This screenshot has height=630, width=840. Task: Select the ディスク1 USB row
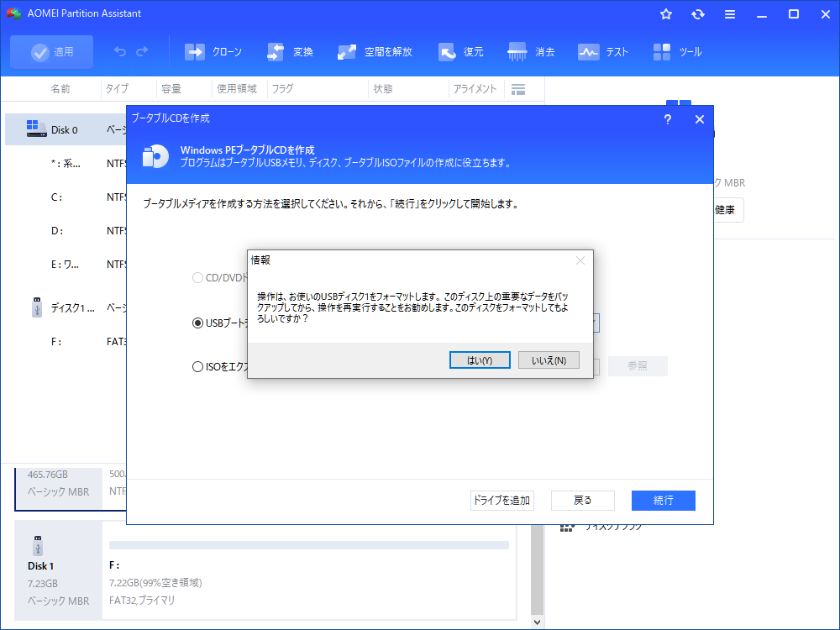point(66,308)
